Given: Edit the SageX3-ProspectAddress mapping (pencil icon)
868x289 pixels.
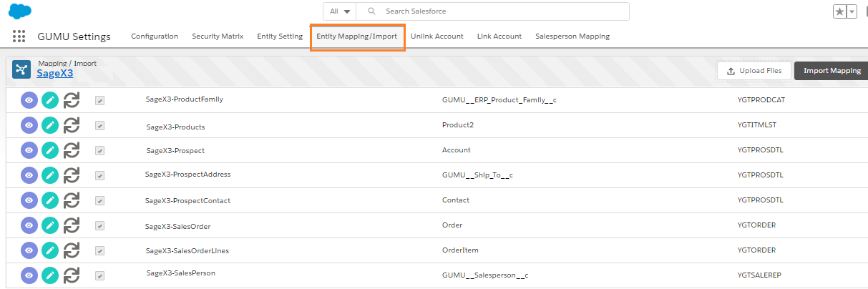Looking at the screenshot, I should point(49,175).
